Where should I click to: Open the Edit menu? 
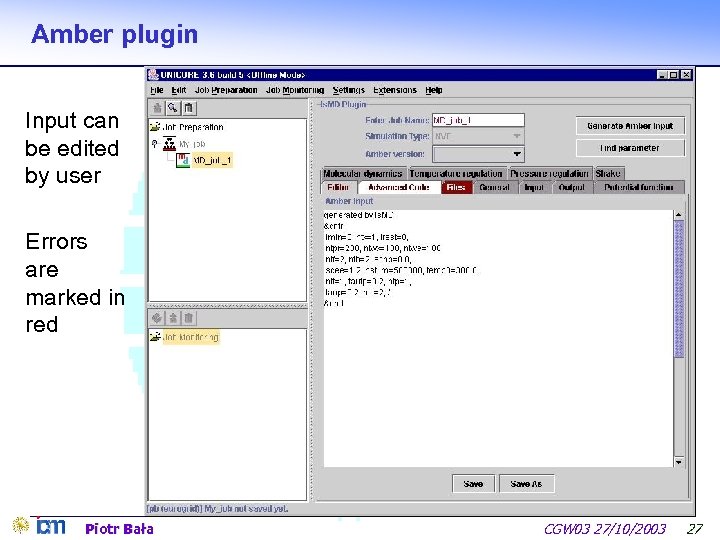point(179,90)
